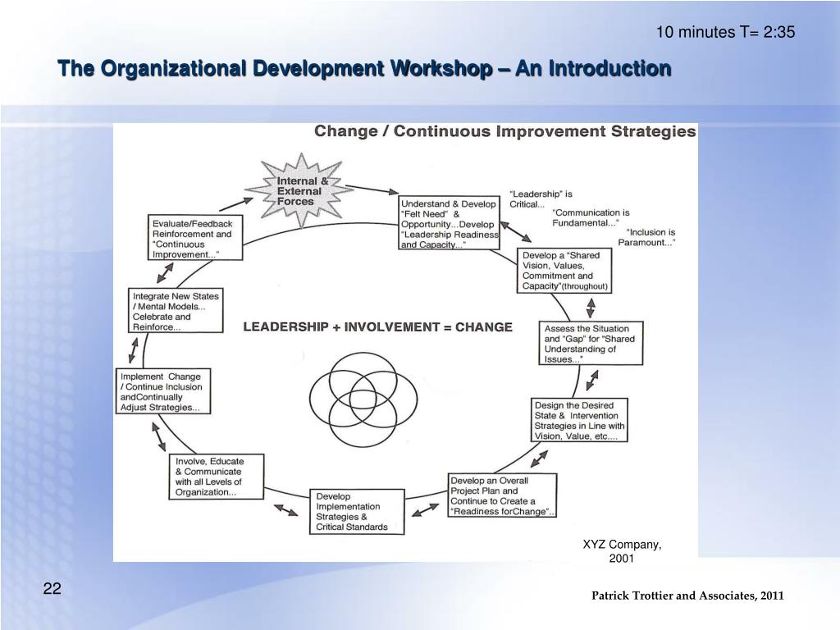The height and width of the screenshot is (630, 840).
Task: Click the interlocking circles symbol in center
Action: click(x=363, y=399)
